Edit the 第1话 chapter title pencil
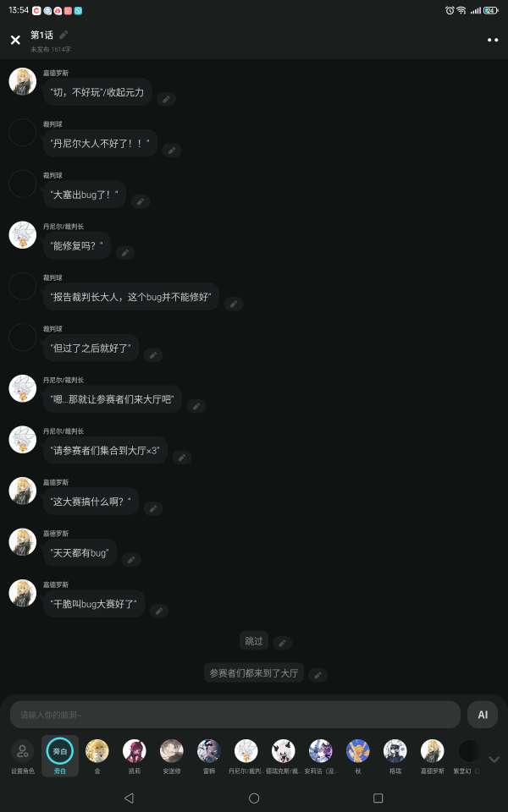The image size is (508, 812). click(63, 35)
